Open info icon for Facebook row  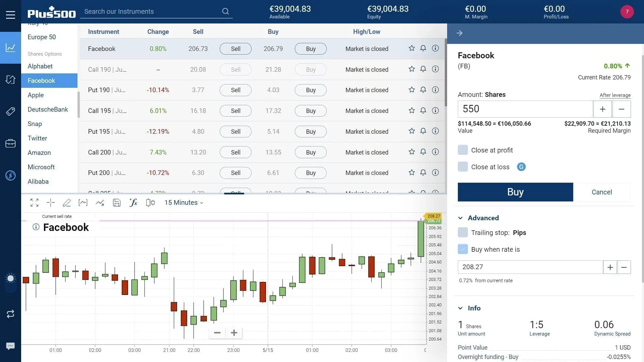tap(435, 48)
